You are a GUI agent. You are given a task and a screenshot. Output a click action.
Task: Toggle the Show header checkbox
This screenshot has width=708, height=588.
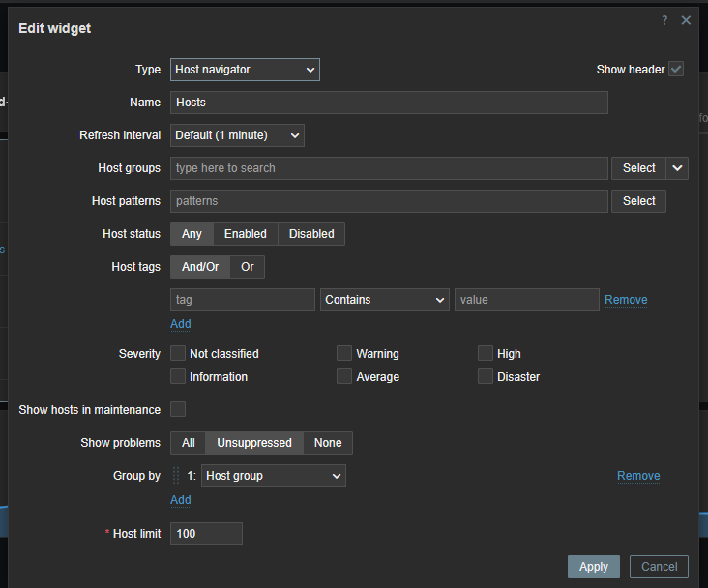tap(676, 70)
